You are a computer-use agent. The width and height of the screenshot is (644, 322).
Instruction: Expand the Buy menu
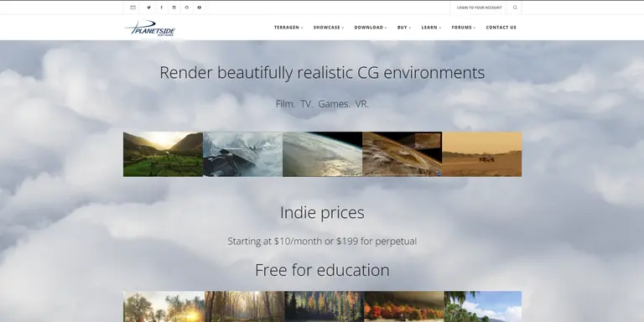point(404,28)
